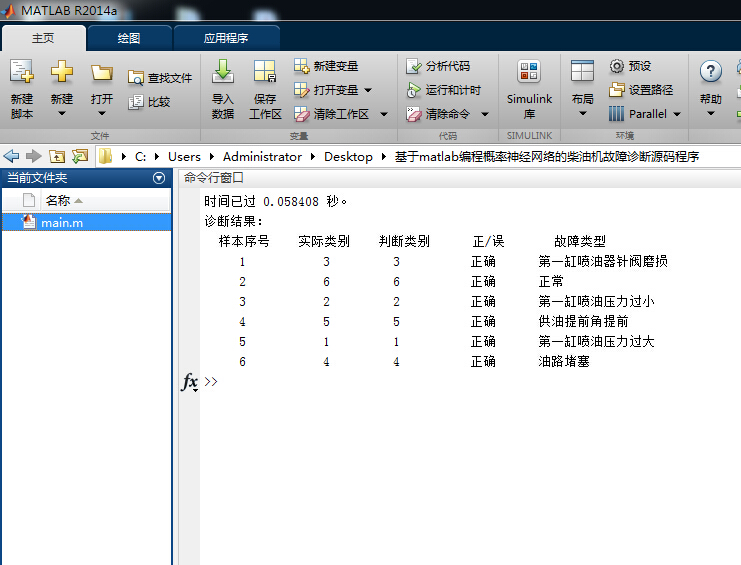741x565 pixels.
Task: Click the Help (帮助) question mark icon
Action: point(710,72)
